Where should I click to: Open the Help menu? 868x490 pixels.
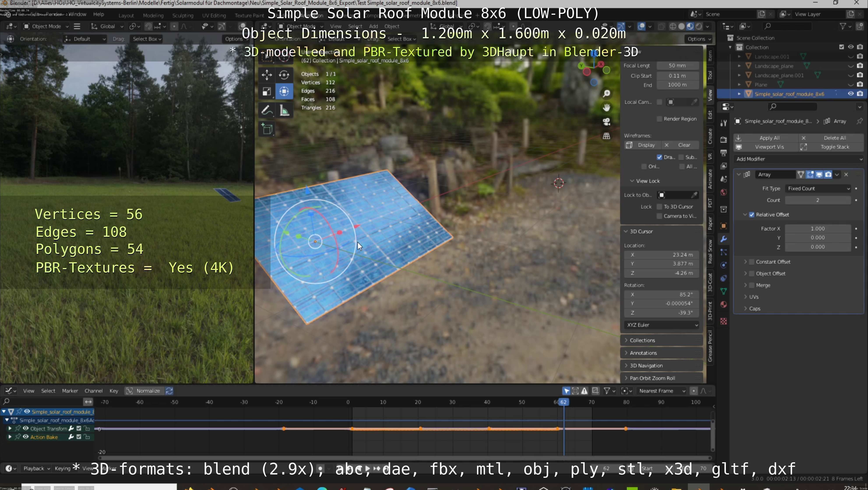[x=98, y=14]
